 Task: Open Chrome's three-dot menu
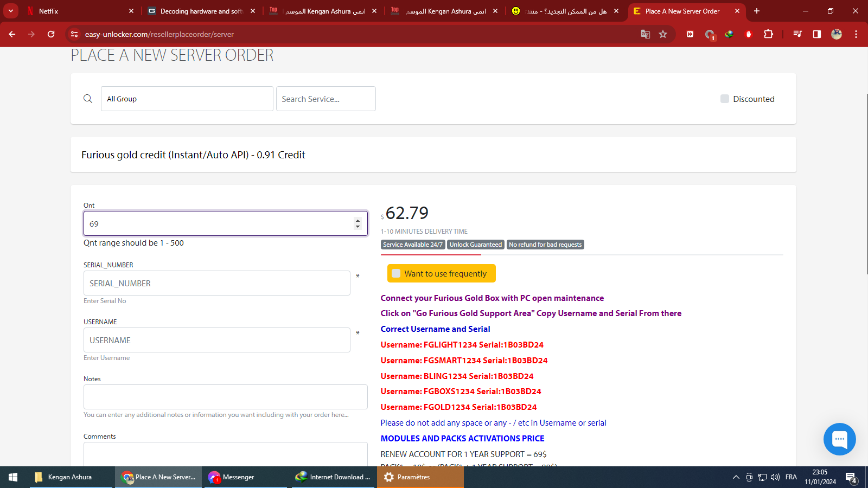856,34
